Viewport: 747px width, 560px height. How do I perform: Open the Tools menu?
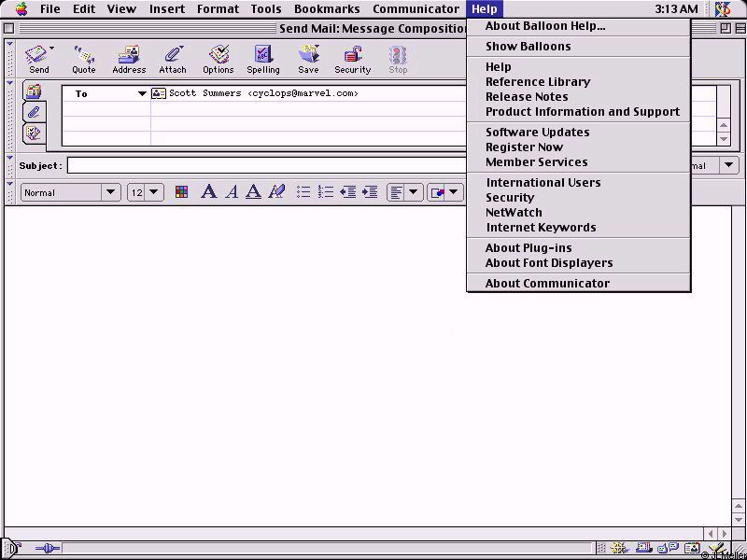click(x=266, y=9)
